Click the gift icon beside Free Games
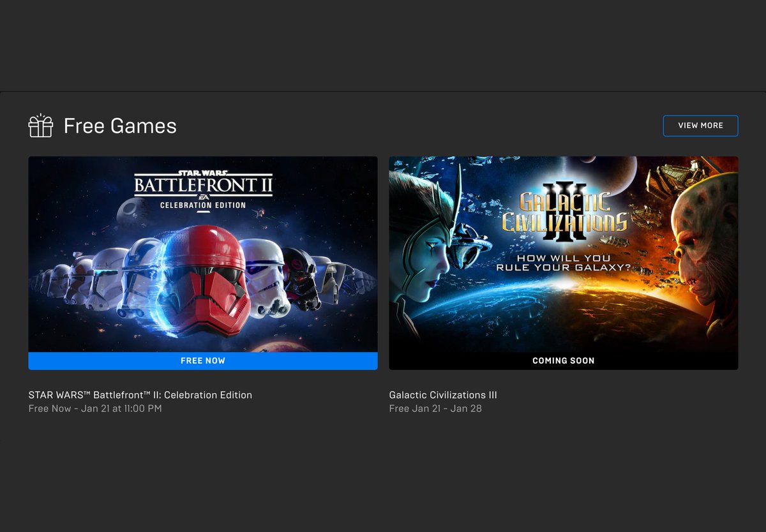 (40, 126)
